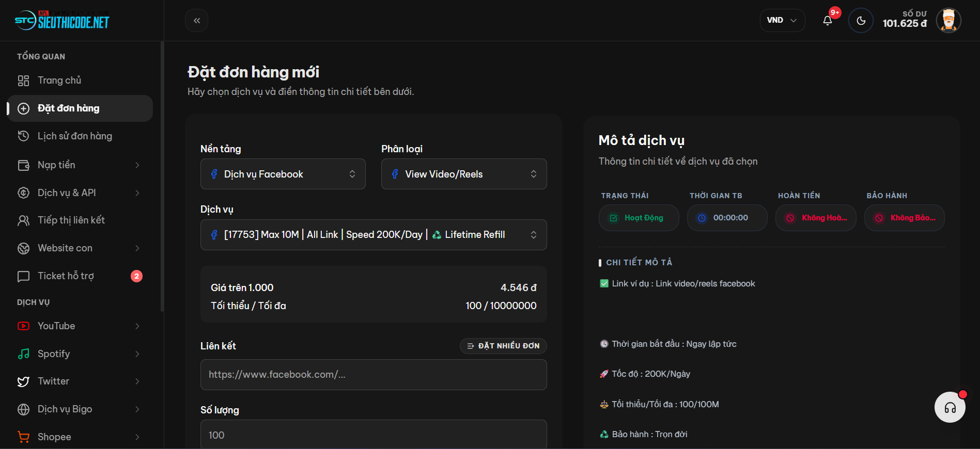This screenshot has height=449, width=980.
Task: Click the user avatar profile picture
Action: pyautogui.click(x=948, y=21)
